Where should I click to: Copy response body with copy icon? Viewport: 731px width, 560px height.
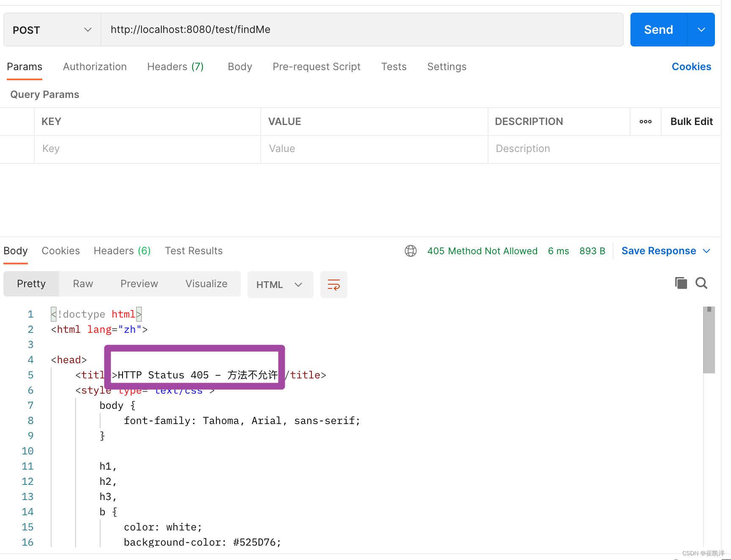(x=681, y=283)
